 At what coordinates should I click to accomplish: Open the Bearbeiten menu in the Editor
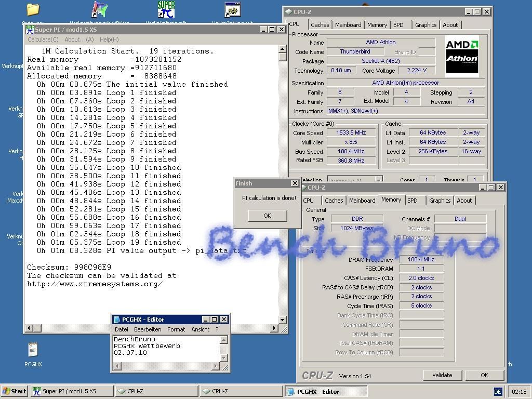coord(148,329)
